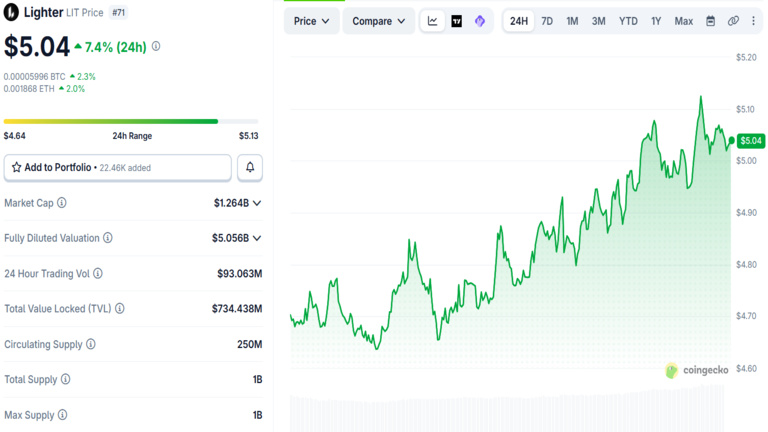
Task: Open the info icon beside 24h percentage
Action: click(156, 46)
